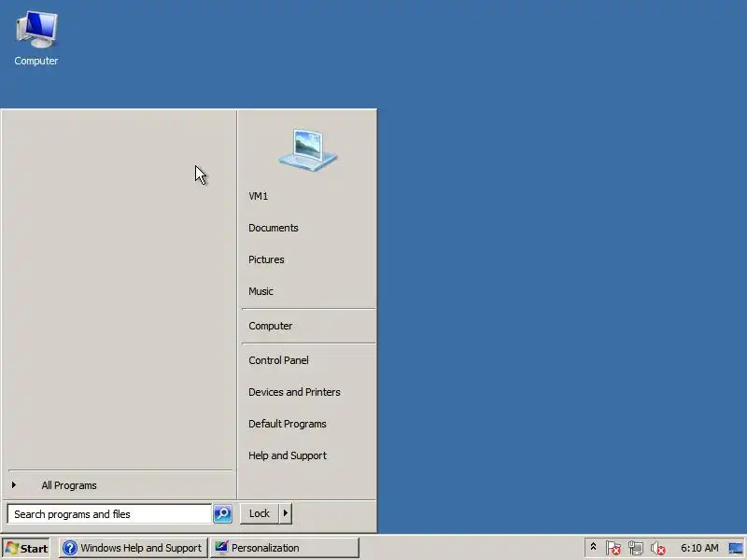Open Control Panel
This screenshot has width=747, height=560.
tap(308, 360)
